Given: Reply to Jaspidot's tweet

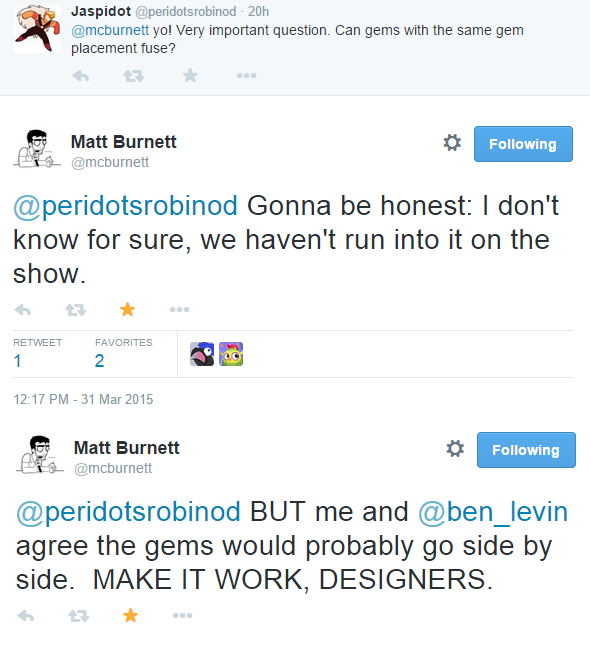Looking at the screenshot, I should point(80,76).
